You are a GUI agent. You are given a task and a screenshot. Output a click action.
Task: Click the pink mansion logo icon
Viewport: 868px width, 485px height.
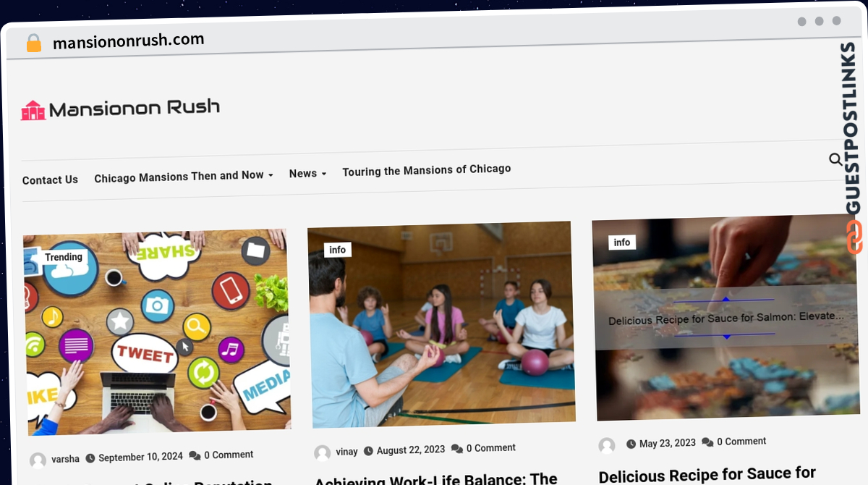[33, 110]
